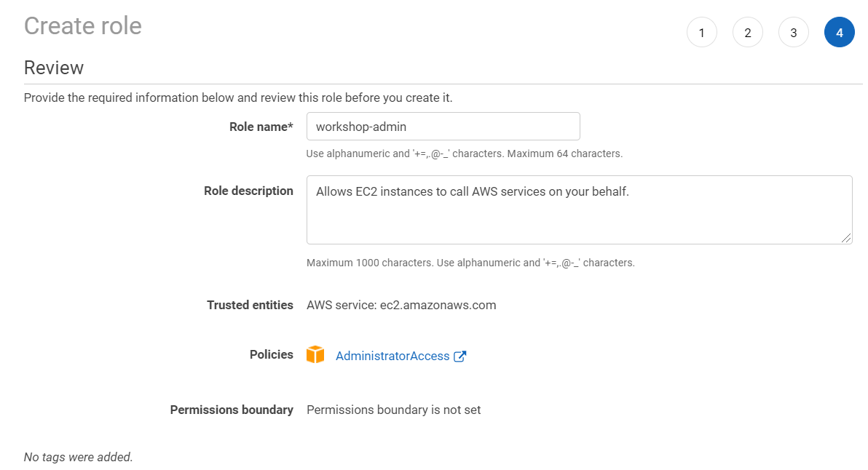Click the Policies label
This screenshot has height=470, width=868.
click(271, 354)
